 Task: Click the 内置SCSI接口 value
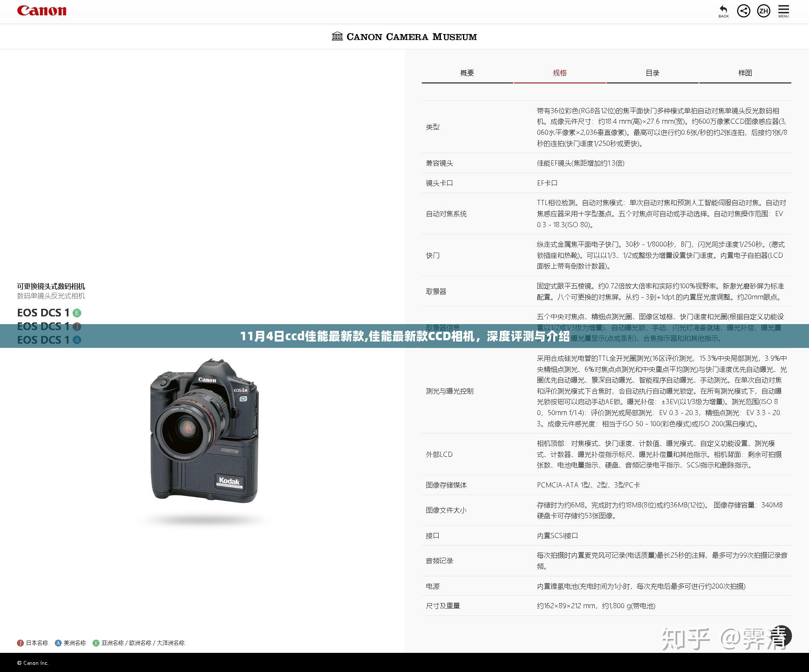[x=557, y=535]
